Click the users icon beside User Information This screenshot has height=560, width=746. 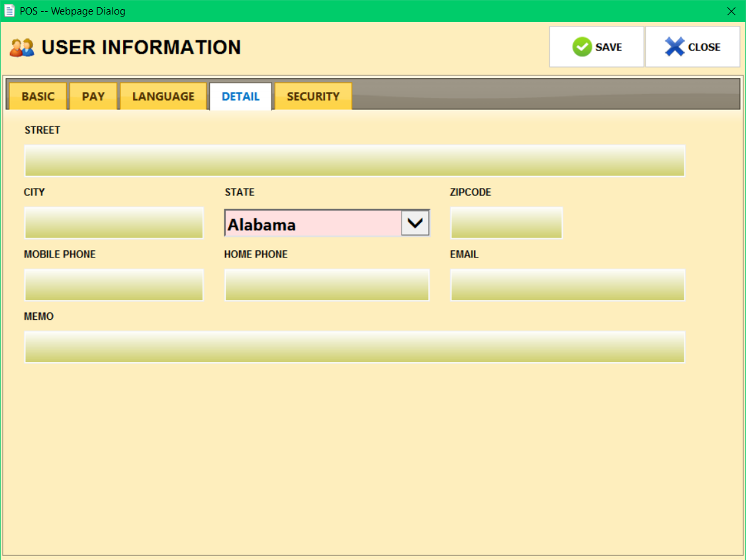[22, 48]
